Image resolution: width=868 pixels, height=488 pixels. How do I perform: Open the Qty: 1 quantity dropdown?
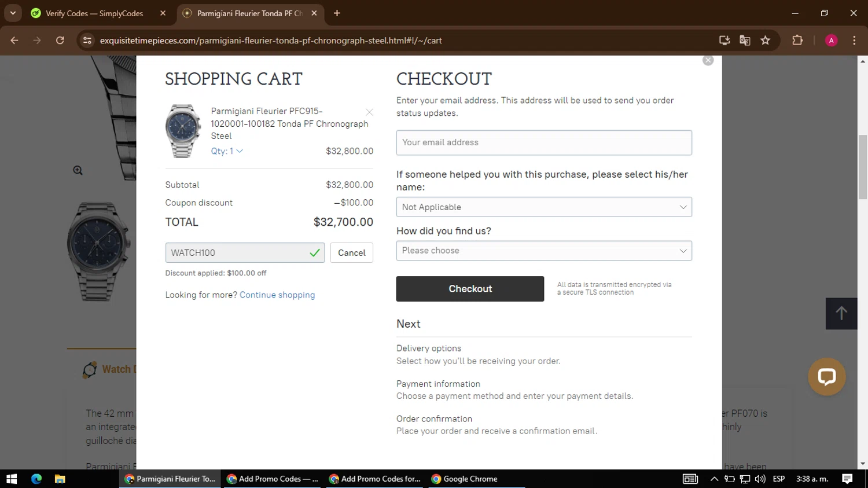pos(227,151)
